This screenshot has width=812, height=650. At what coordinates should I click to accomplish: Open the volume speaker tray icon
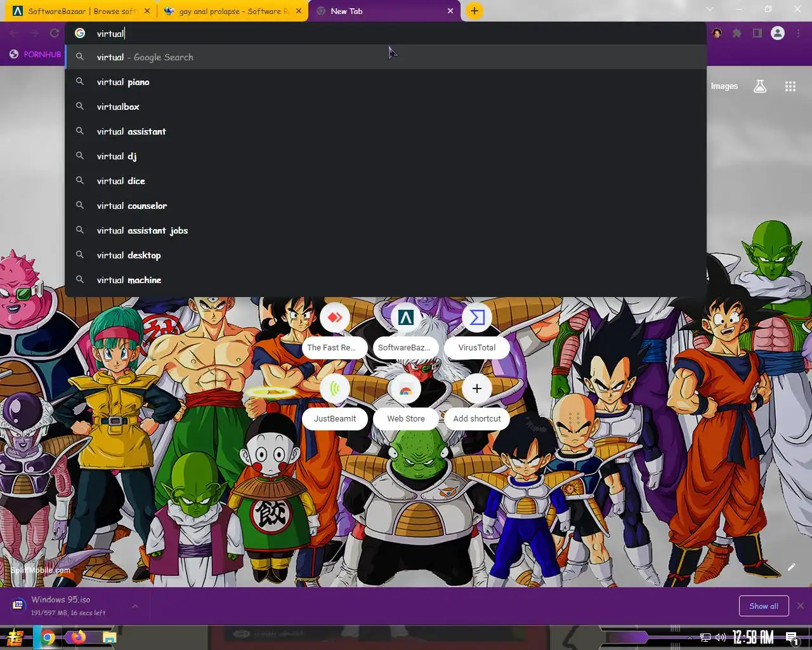click(x=721, y=637)
